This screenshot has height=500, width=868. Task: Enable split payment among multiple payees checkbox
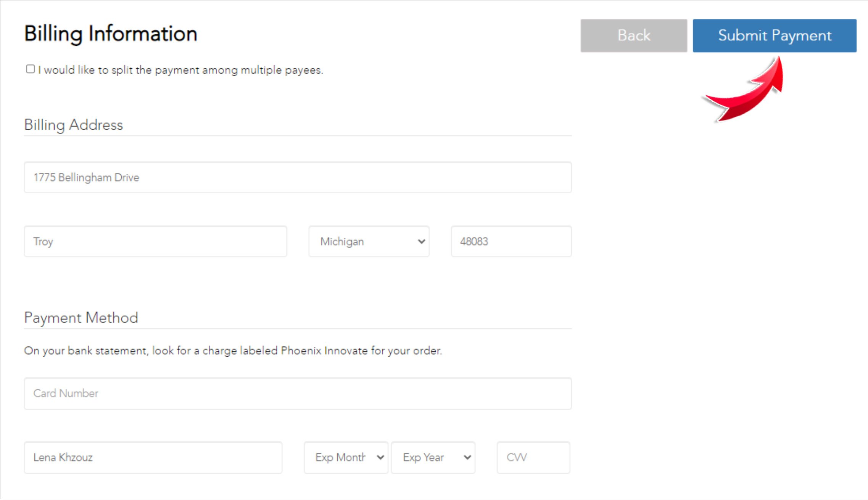(x=31, y=69)
